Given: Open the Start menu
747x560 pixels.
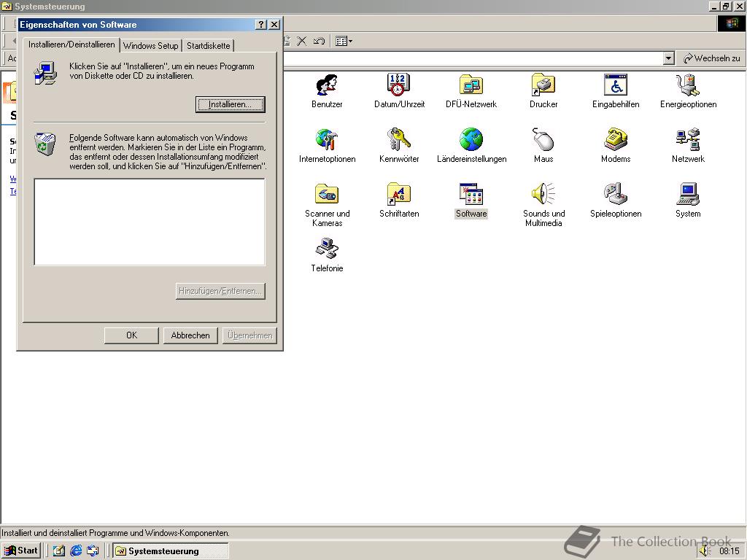Looking at the screenshot, I should coord(21,551).
